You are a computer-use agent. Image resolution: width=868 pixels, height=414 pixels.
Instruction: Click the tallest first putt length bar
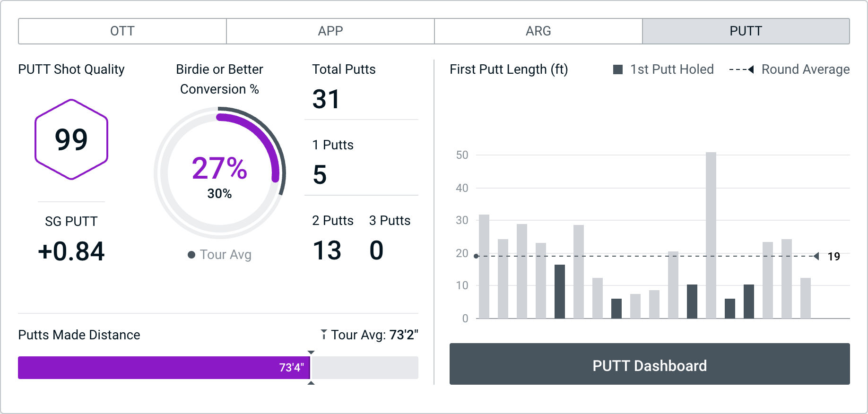click(711, 235)
